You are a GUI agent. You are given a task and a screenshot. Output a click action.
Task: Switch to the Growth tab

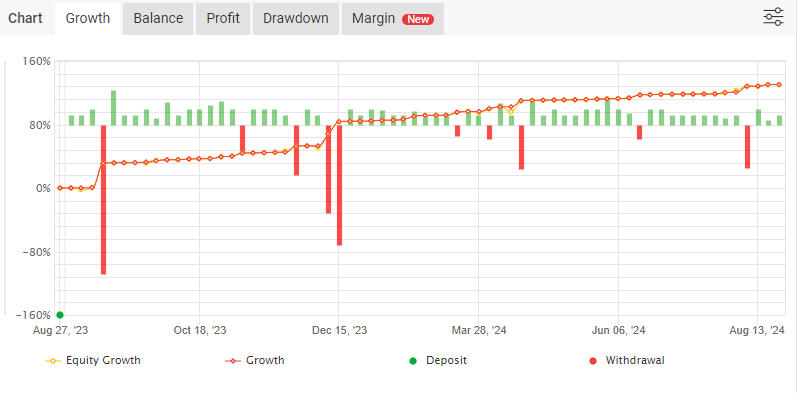pos(88,19)
